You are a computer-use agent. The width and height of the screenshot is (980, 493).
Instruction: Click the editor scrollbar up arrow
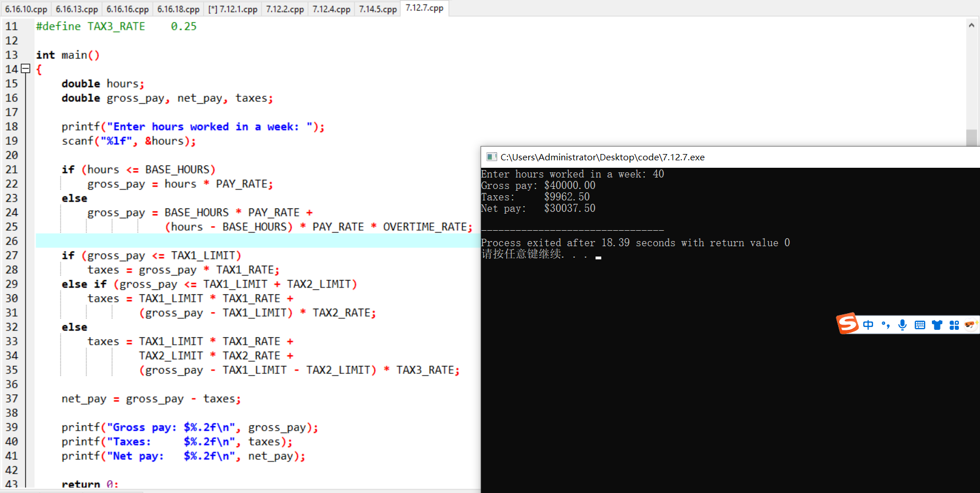pyautogui.click(x=971, y=25)
